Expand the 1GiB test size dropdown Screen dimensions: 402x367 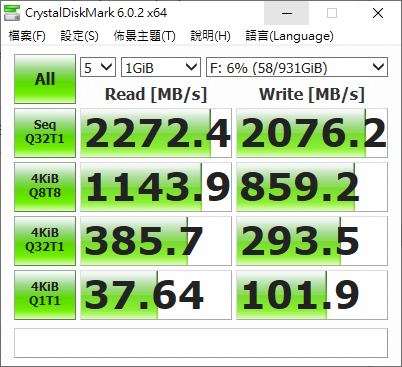pyautogui.click(x=161, y=67)
